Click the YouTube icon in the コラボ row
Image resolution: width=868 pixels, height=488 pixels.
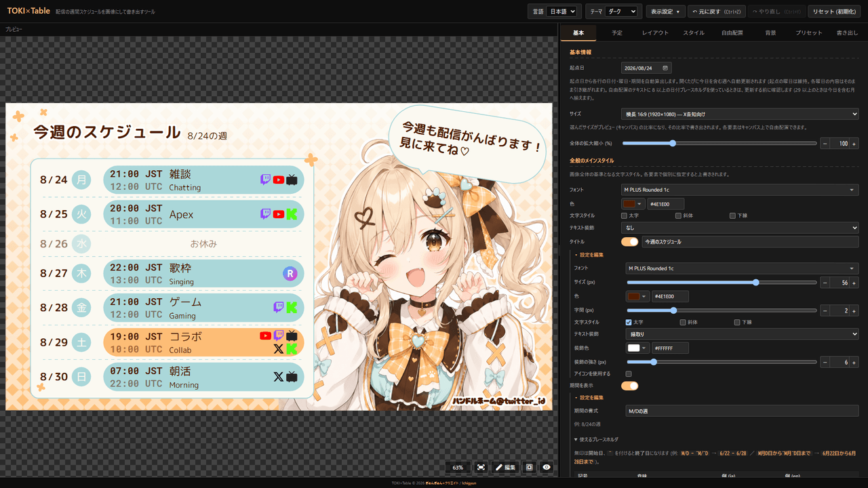pyautogui.click(x=265, y=335)
